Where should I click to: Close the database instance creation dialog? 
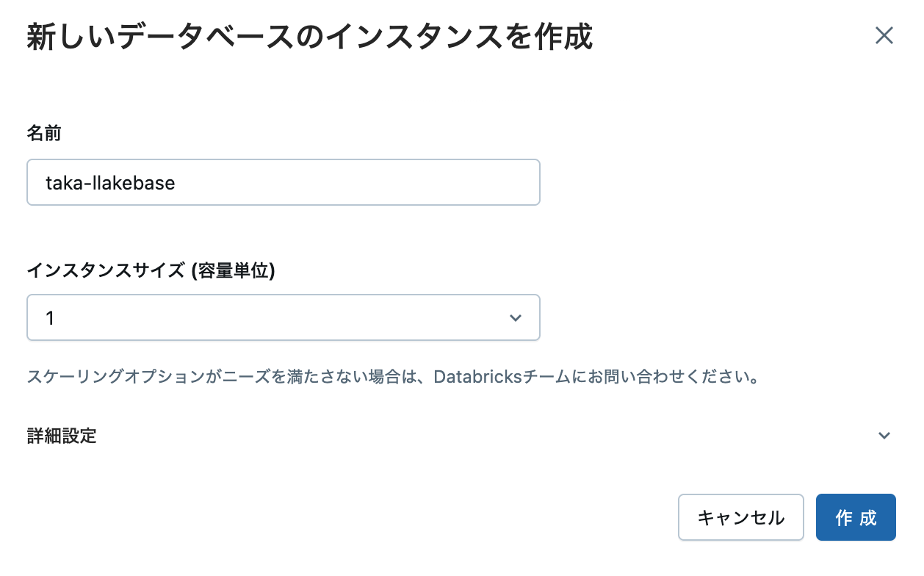point(884,35)
